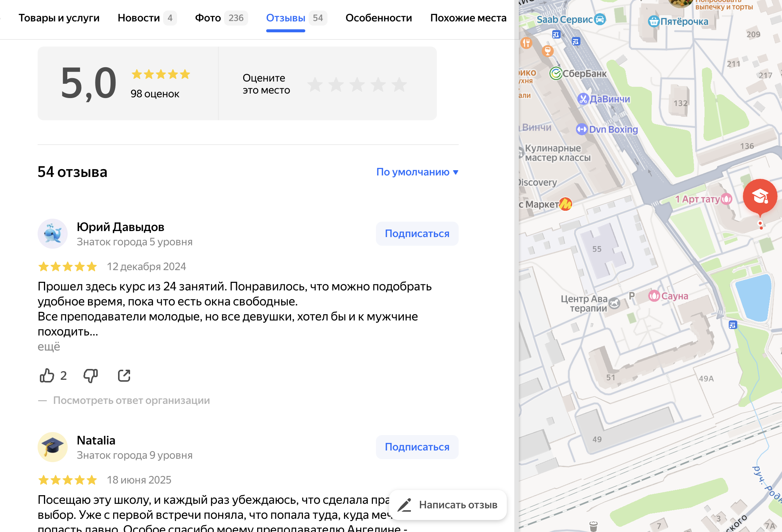This screenshot has height=532, width=782.
Task: Rate this place five stars
Action: tap(399, 84)
